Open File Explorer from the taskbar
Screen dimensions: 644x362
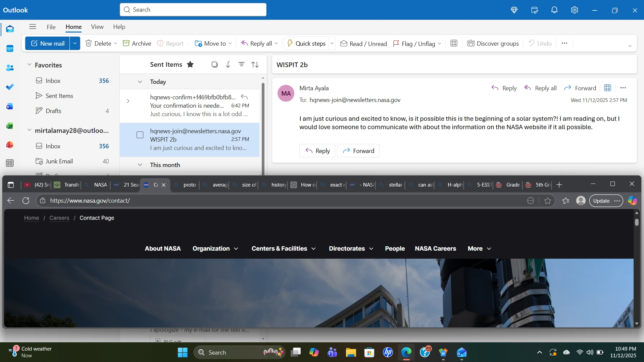(x=351, y=353)
